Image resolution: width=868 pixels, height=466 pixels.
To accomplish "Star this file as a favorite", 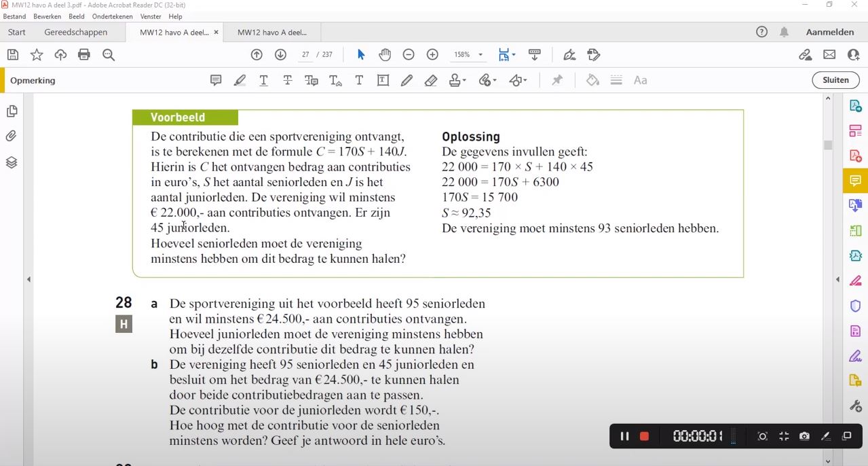I will 37,55.
